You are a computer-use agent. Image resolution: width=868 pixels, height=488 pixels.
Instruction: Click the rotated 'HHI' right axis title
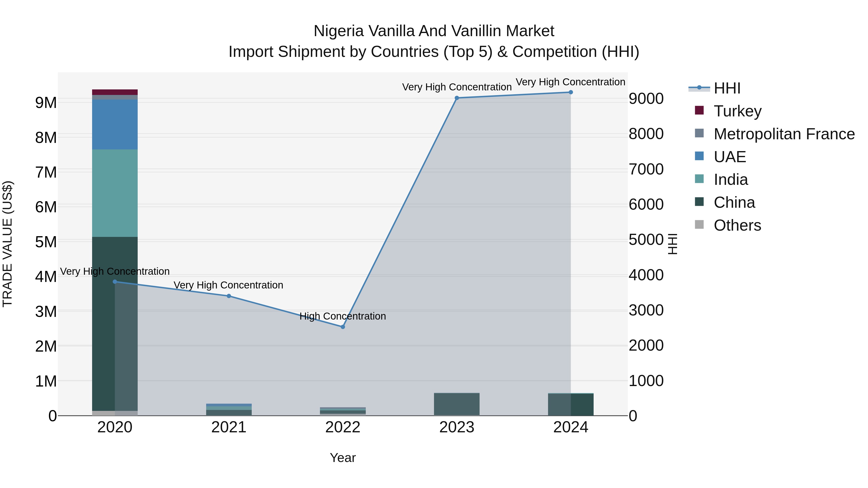pos(672,244)
